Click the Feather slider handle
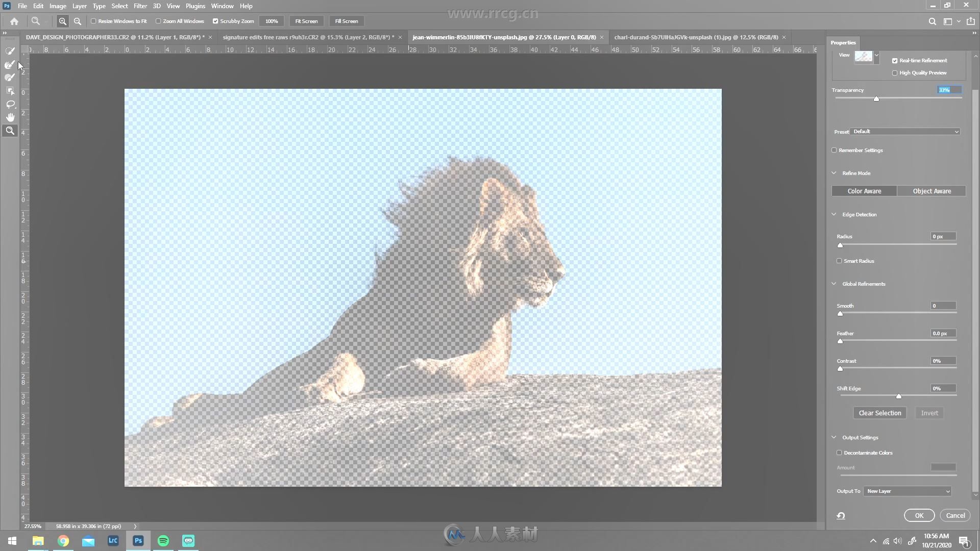Image resolution: width=980 pixels, height=551 pixels. click(840, 341)
